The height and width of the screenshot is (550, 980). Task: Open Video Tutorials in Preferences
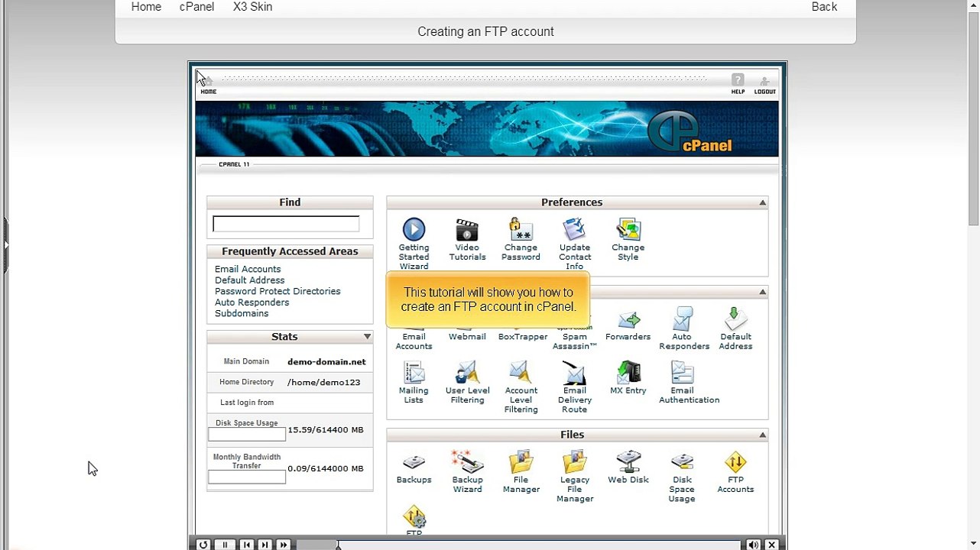pos(467,230)
